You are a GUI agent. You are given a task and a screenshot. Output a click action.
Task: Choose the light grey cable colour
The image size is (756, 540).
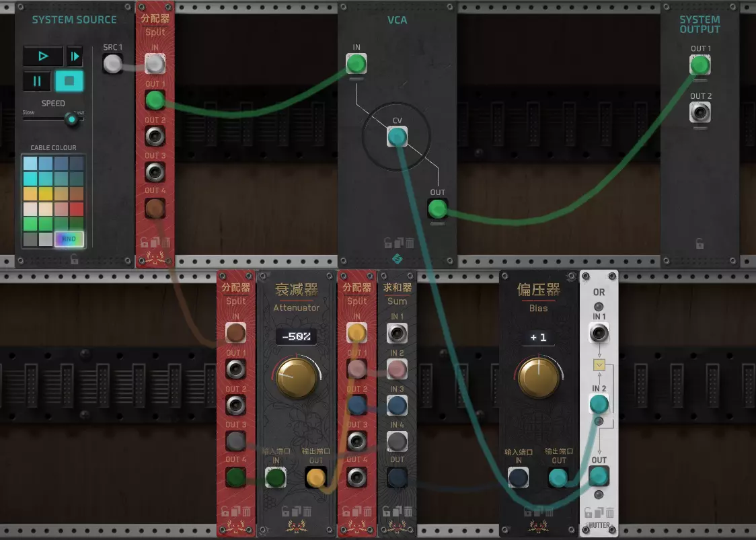46,239
